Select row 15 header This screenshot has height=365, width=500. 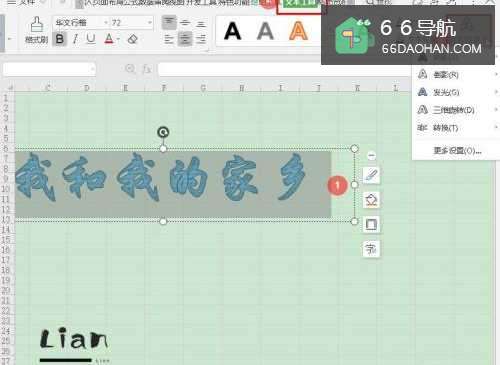pos(6,239)
